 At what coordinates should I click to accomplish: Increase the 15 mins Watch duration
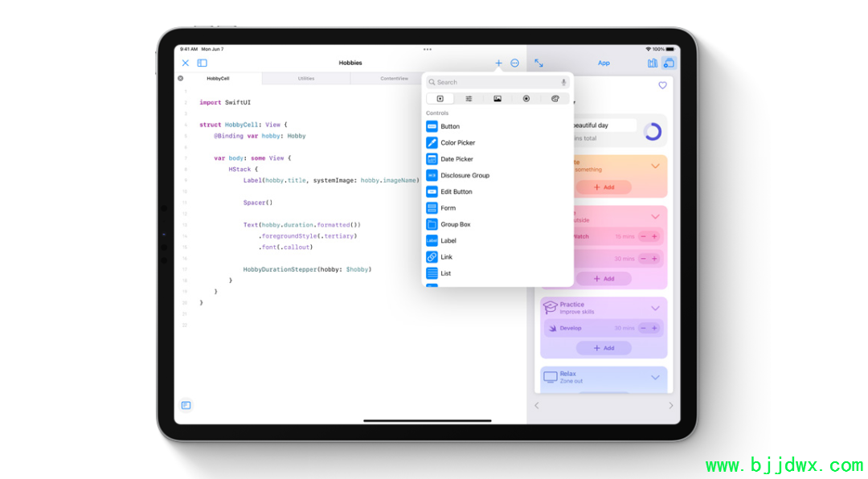pos(654,237)
